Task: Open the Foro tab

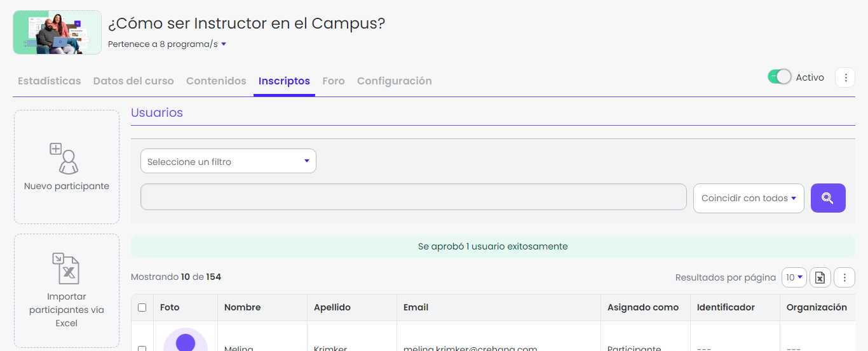Action: click(334, 81)
